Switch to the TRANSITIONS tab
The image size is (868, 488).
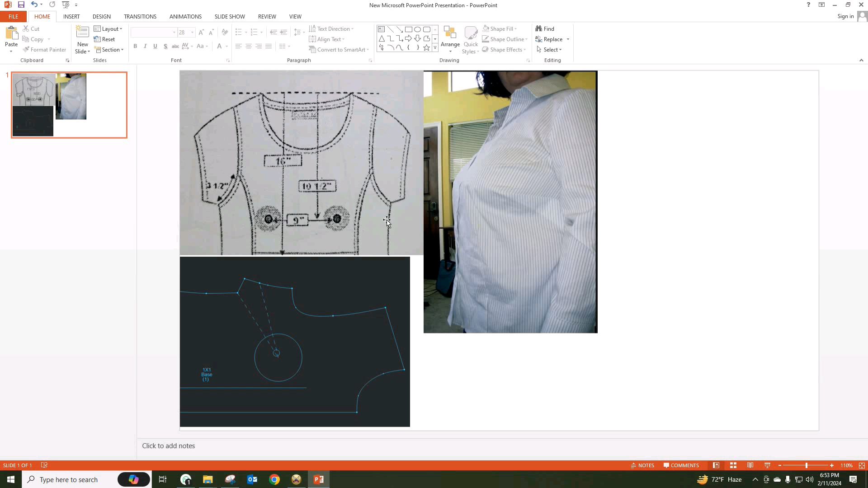coord(140,16)
